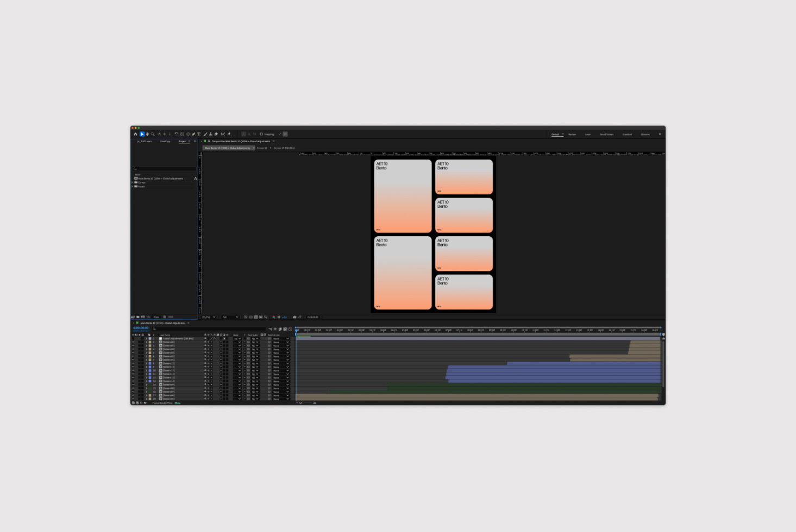Click the new folder icon in the Project panel
796x532 pixels.
click(x=138, y=317)
